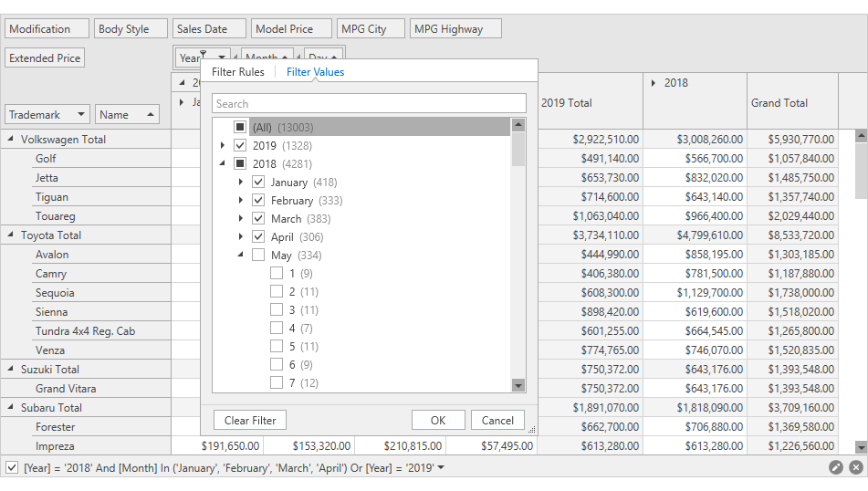
Task: Check day 4 (7) under May
Action: click(277, 328)
